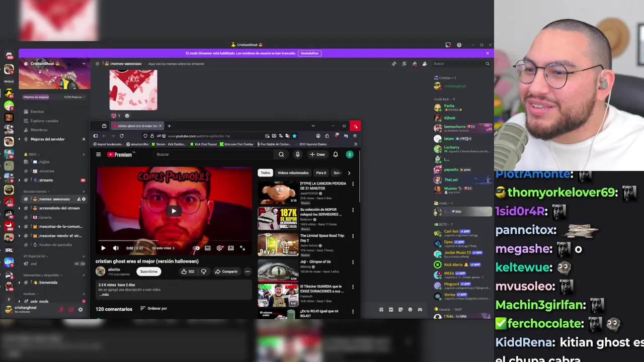Toggle subtitles in the video player
644x362 pixels.
point(207,248)
